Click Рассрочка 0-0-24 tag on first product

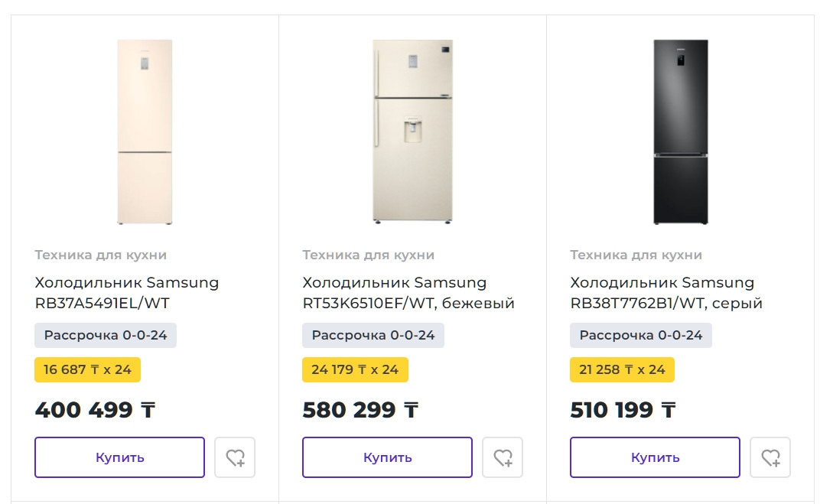[106, 335]
